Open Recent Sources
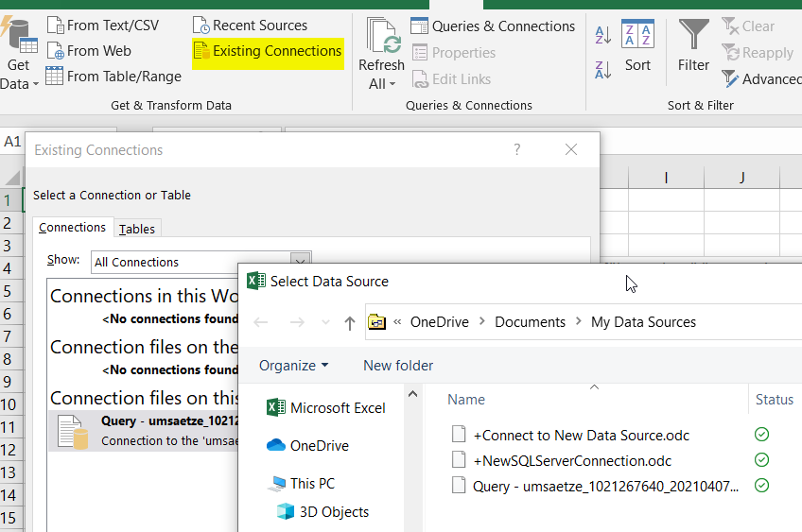 [250, 26]
